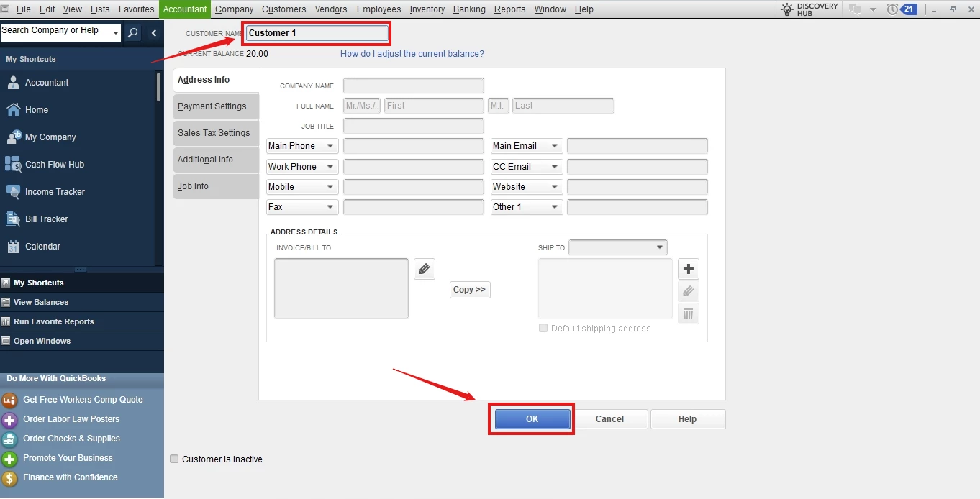Open the search scope dropdown arrow
The image size is (980, 499).
point(116,34)
